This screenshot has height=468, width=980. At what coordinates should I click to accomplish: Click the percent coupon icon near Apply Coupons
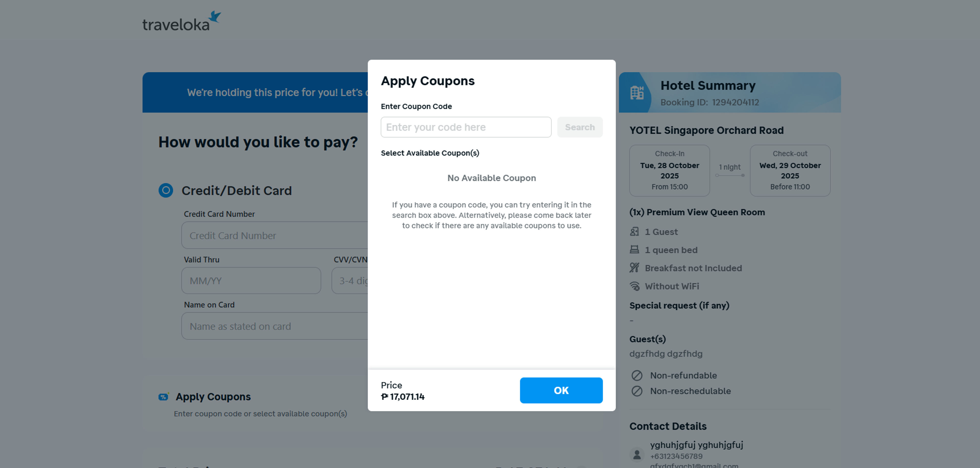coord(164,397)
